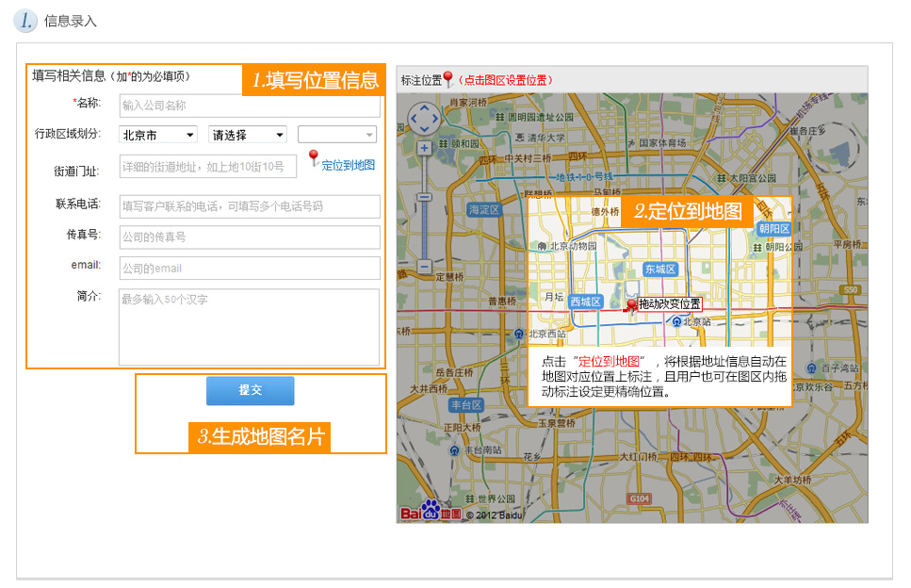
Task: Click the map pan up arrow
Action: 424,107
